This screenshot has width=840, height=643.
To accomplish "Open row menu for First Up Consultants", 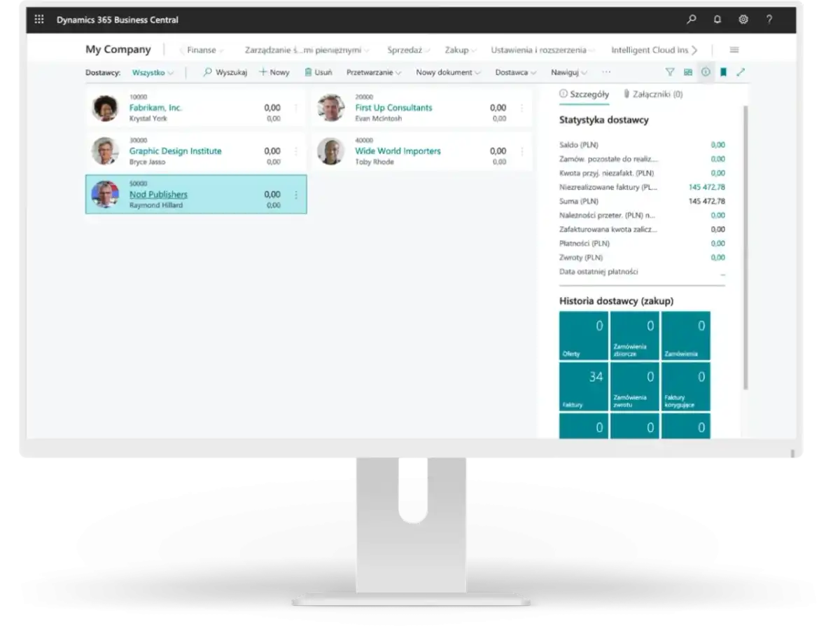I will pyautogui.click(x=521, y=108).
